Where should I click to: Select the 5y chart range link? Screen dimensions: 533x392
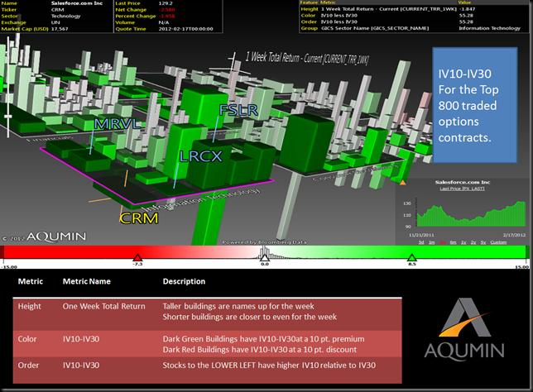(483, 242)
